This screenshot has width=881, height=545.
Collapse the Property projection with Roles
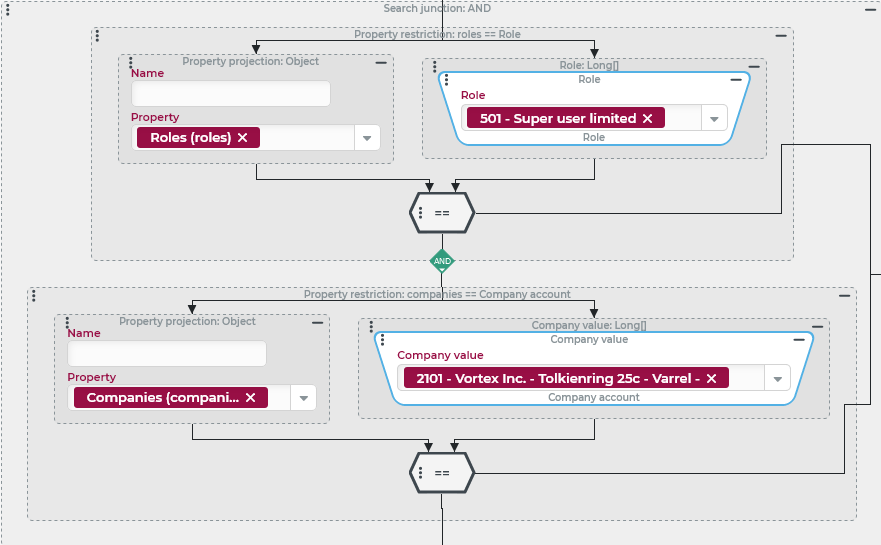381,62
